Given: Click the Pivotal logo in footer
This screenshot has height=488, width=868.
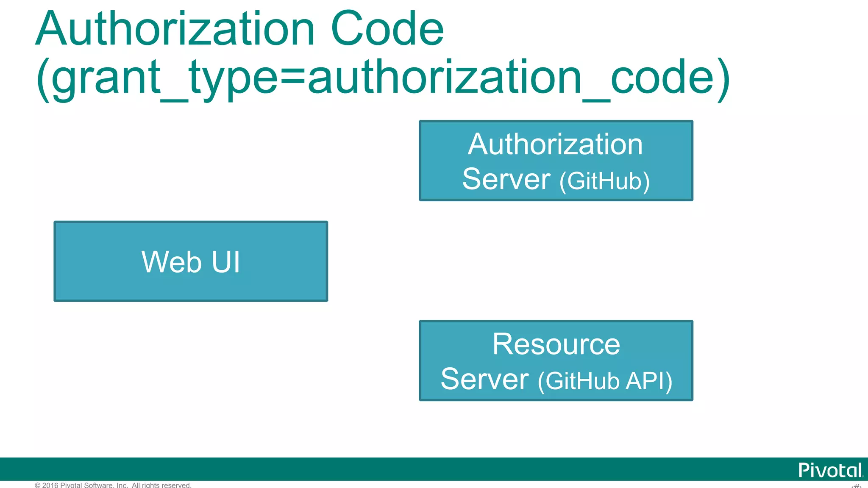Looking at the screenshot, I should click(x=830, y=470).
